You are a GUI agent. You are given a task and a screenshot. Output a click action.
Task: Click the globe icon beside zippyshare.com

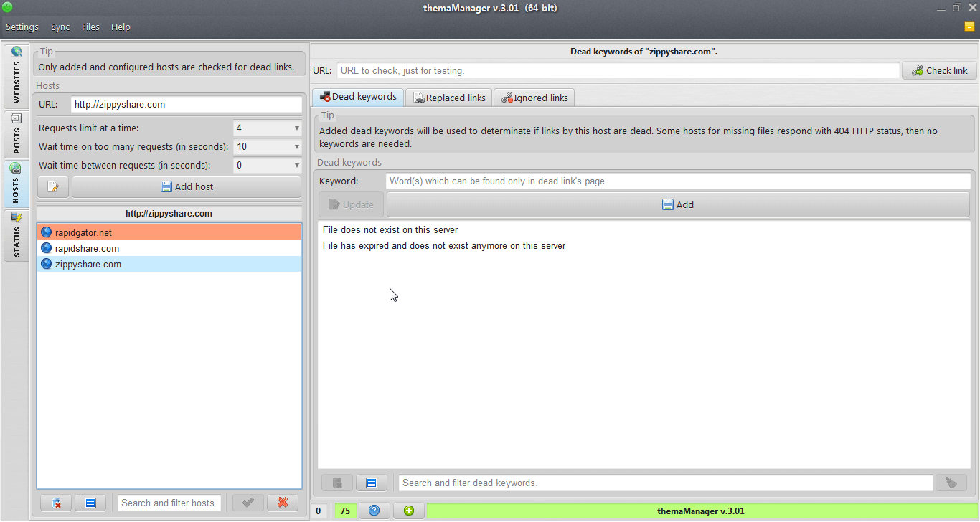click(x=47, y=264)
